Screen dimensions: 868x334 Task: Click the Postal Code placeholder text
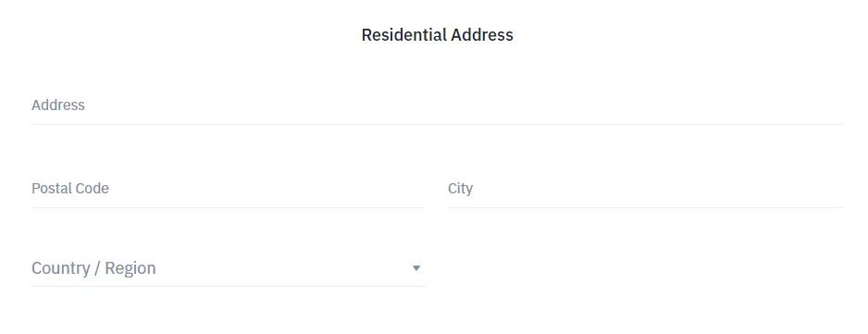point(70,189)
